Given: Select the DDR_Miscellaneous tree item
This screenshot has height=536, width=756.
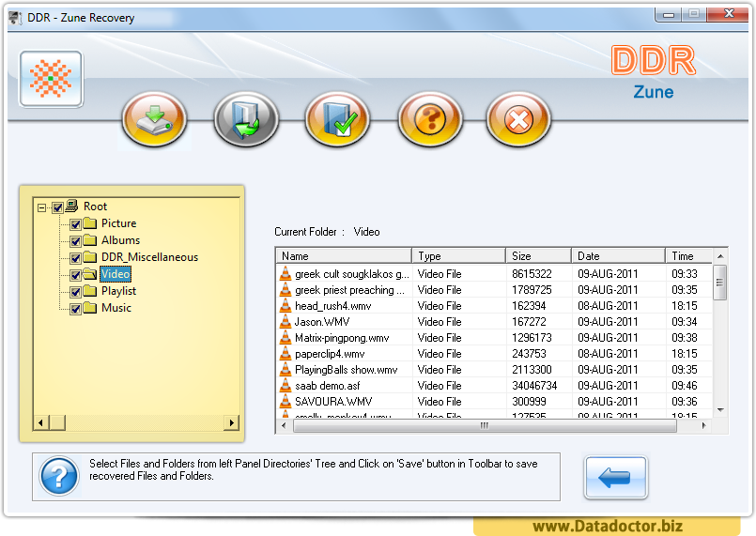Looking at the screenshot, I should pyautogui.click(x=149, y=257).
